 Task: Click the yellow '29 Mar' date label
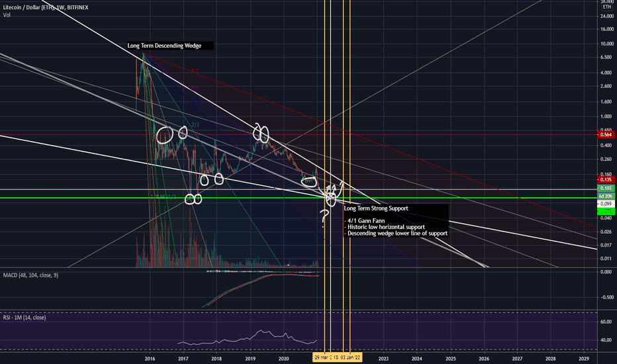322,357
